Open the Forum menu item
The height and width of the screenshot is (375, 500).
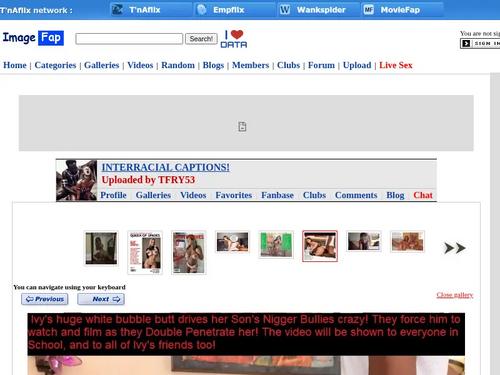pyautogui.click(x=321, y=65)
